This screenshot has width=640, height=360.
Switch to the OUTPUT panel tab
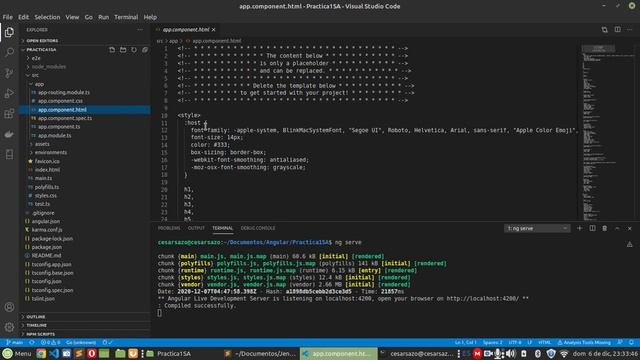coord(196,228)
